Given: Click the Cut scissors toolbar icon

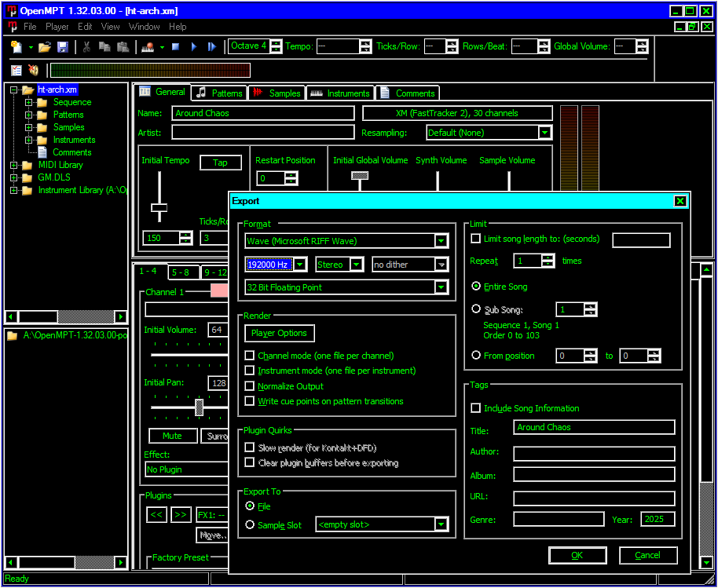Looking at the screenshot, I should (x=86, y=46).
